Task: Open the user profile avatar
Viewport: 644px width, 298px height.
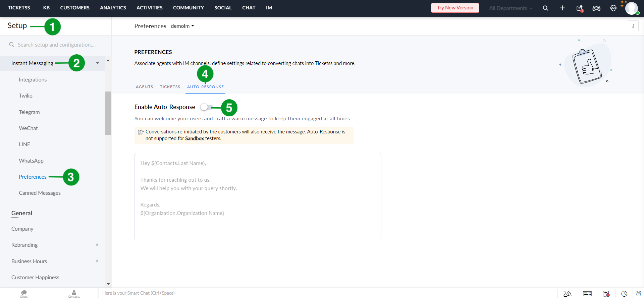Action: pos(632,8)
